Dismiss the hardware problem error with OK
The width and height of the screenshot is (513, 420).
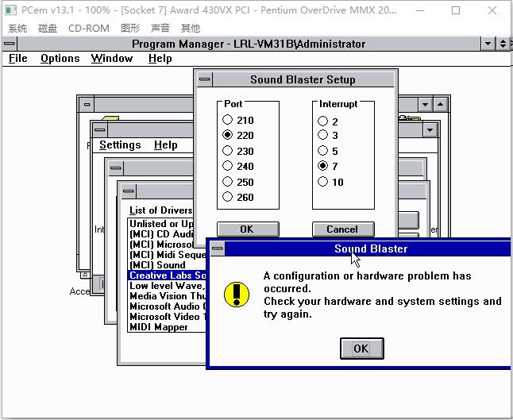click(x=361, y=349)
